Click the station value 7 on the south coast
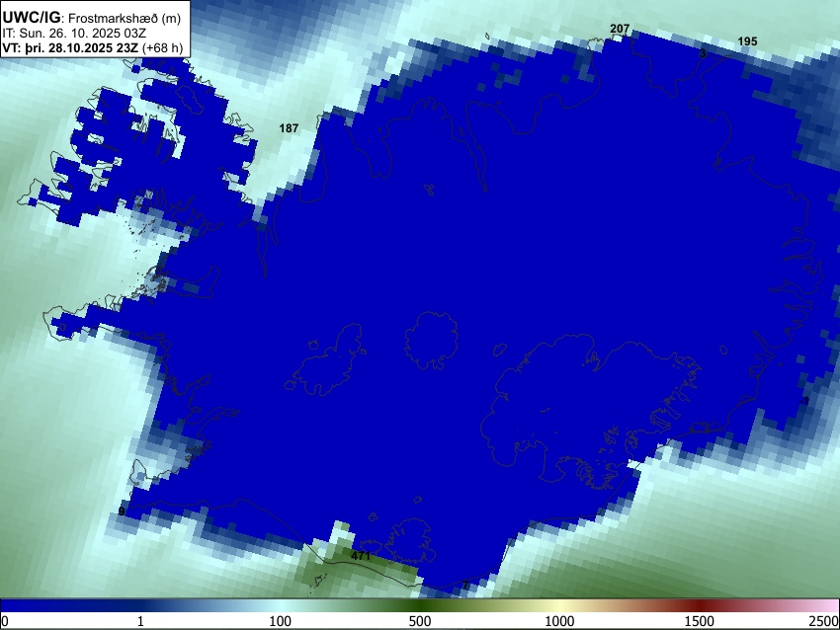 point(465,585)
